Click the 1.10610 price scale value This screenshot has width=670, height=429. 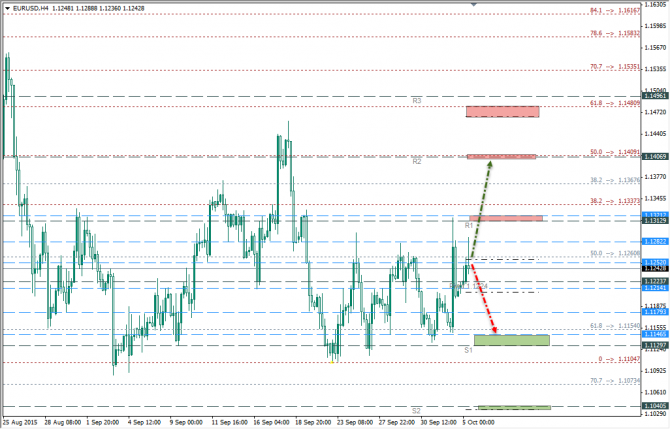(x=655, y=392)
